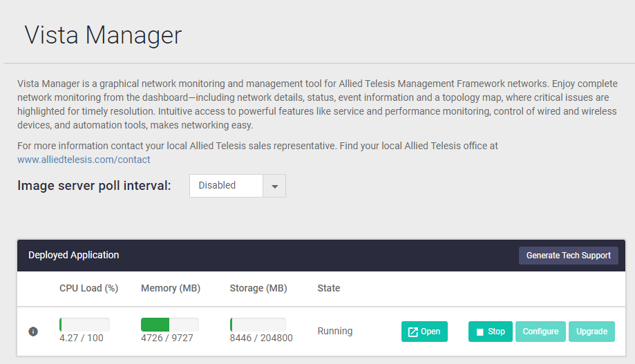Open the alliedtelesis.com/contact link
Image resolution: width=635 pixels, height=364 pixels.
pos(84,160)
